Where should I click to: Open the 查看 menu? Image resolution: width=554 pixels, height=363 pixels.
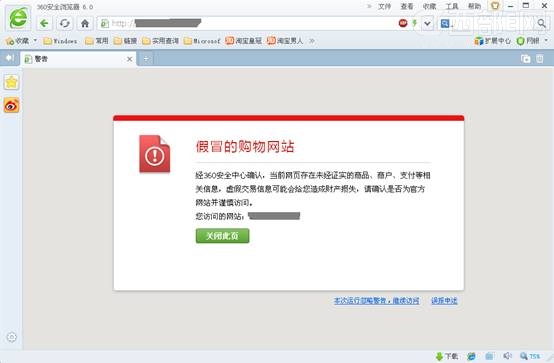pyautogui.click(x=407, y=6)
